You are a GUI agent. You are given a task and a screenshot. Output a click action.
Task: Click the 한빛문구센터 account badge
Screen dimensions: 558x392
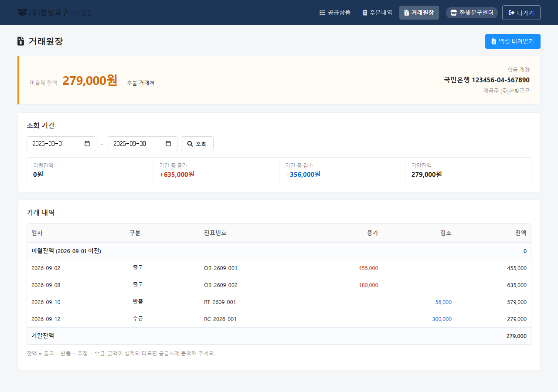472,13
